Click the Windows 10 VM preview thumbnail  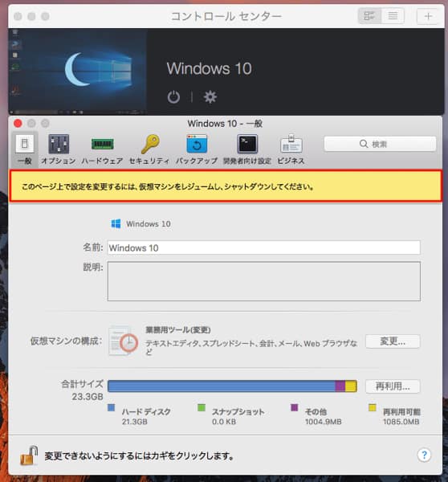click(x=77, y=71)
